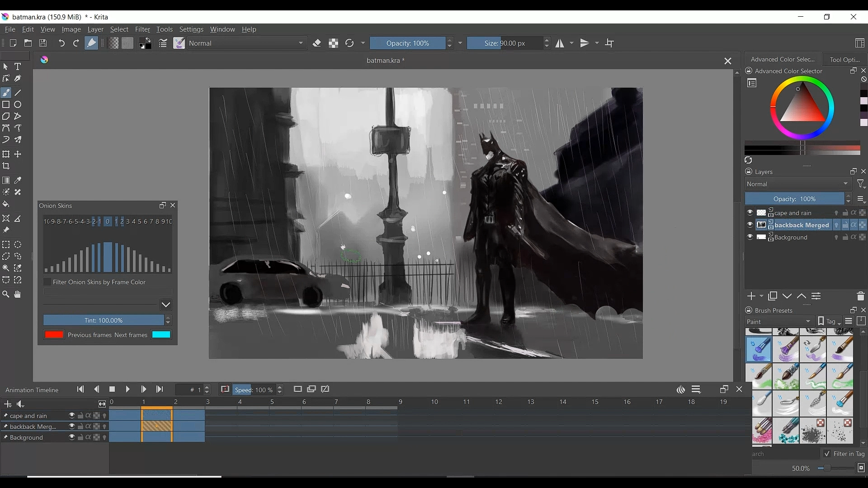Delete layer with trash icon

tap(860, 296)
